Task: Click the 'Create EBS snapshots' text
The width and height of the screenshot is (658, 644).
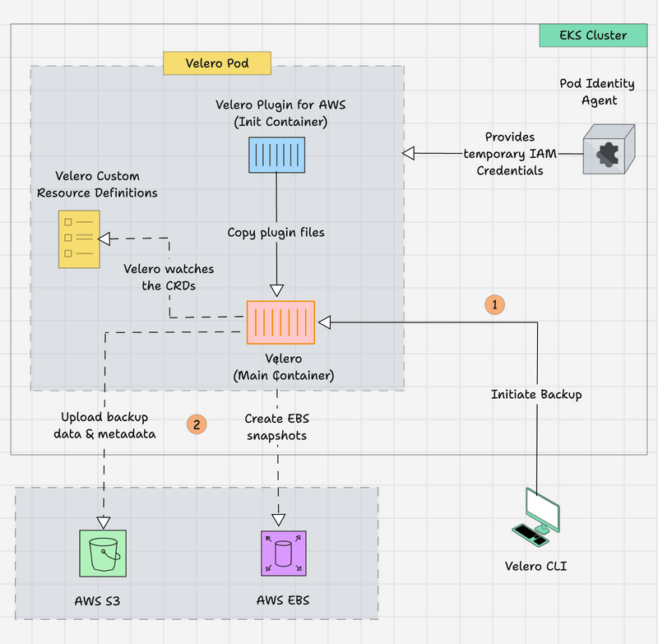Action: point(277,427)
